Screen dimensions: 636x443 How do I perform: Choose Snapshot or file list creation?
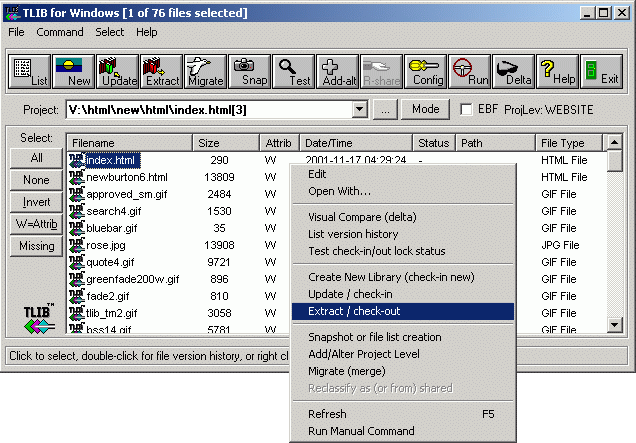point(403,337)
